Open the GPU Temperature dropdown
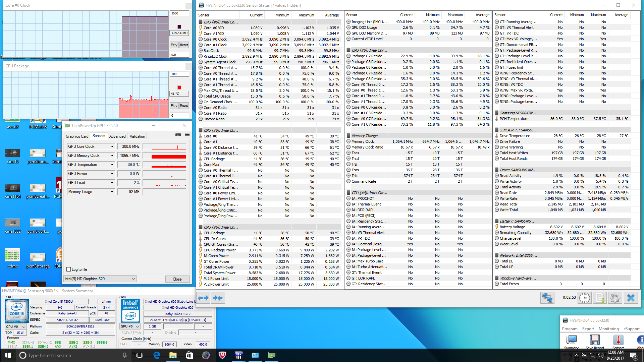 (x=112, y=165)
